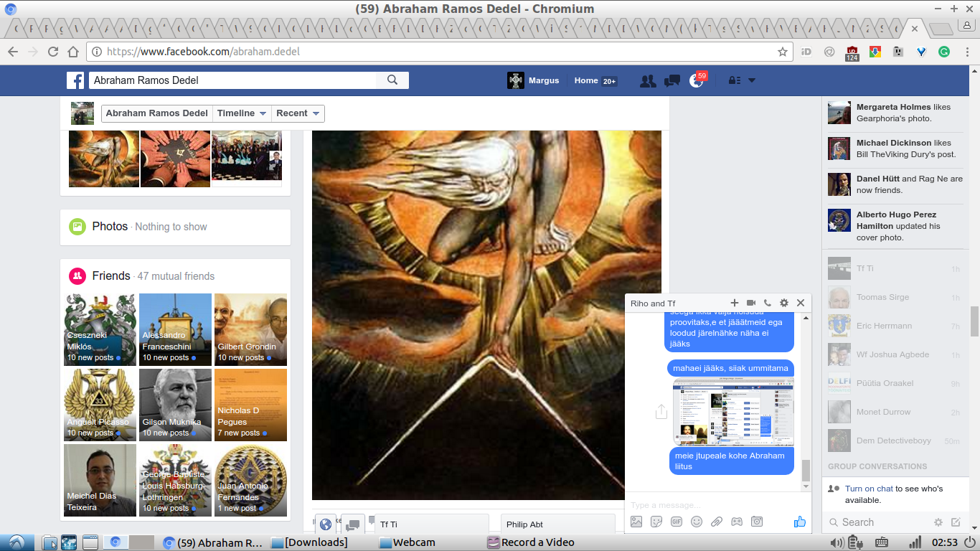The image size is (980, 551).
Task: Open Notifications globe with 59 badge
Action: point(696,80)
